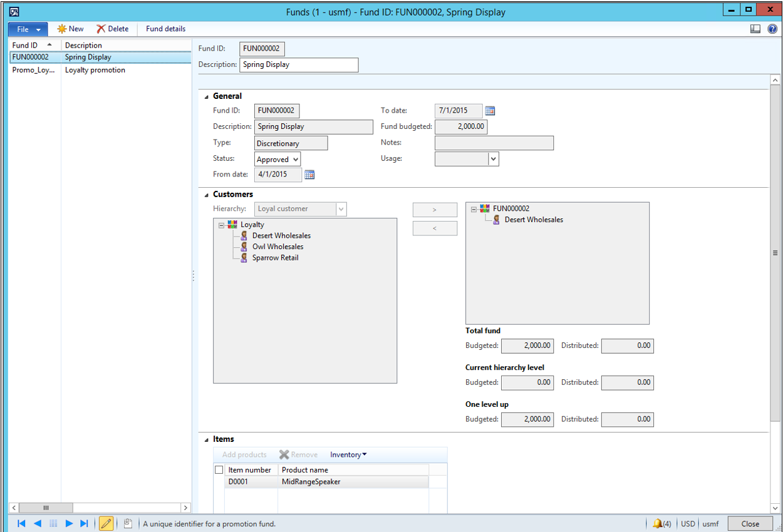This screenshot has height=532, width=783.
Task: Click the Description input field at top
Action: coord(299,64)
